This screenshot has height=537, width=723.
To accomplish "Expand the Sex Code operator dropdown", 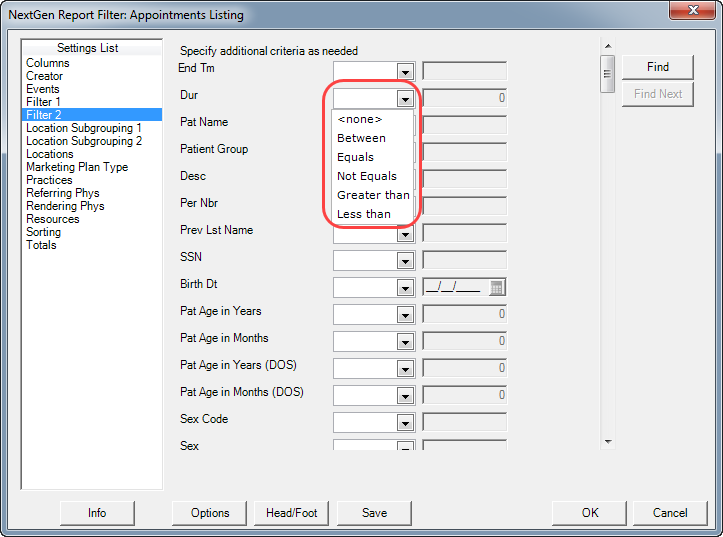I will 405,423.
